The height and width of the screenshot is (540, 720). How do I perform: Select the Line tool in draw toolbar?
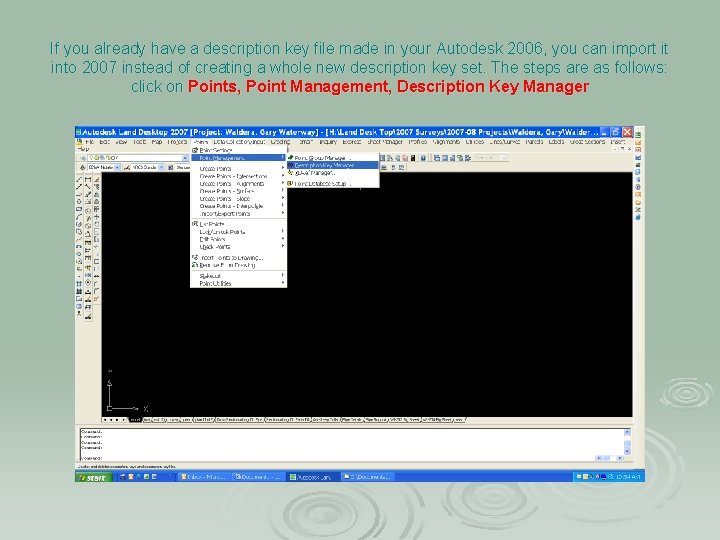click(x=79, y=180)
